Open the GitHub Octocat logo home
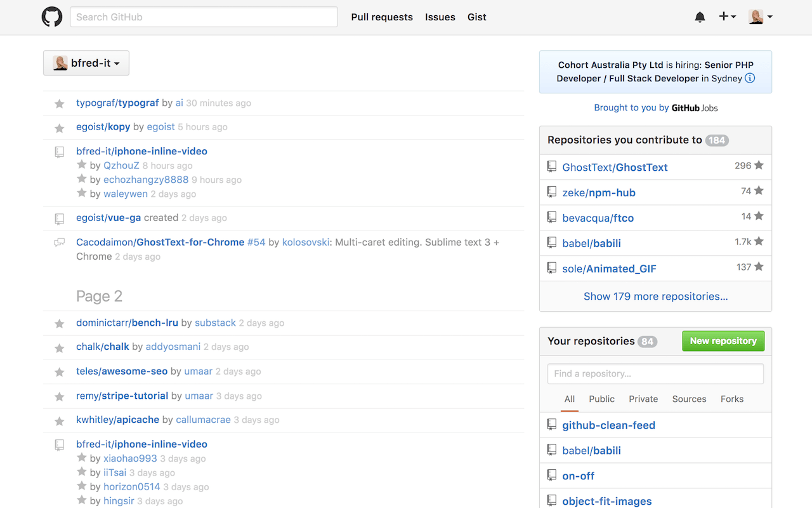The width and height of the screenshot is (812, 508). [x=52, y=17]
